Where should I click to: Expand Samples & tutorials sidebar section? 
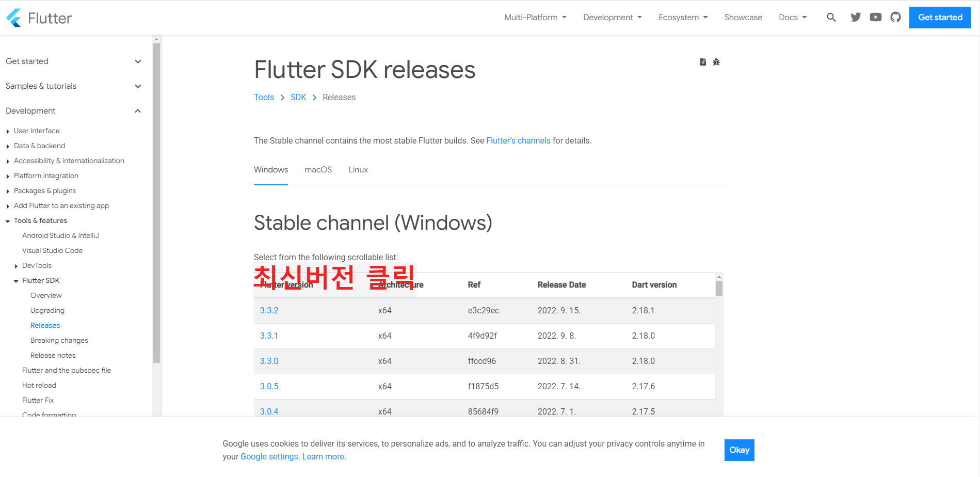[x=73, y=86]
